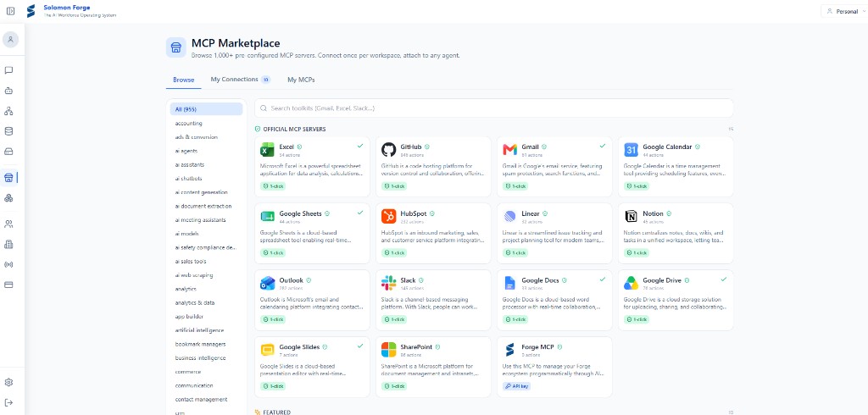Click the Forge MCP card icon
This screenshot has width=868, height=415.
(x=509, y=350)
